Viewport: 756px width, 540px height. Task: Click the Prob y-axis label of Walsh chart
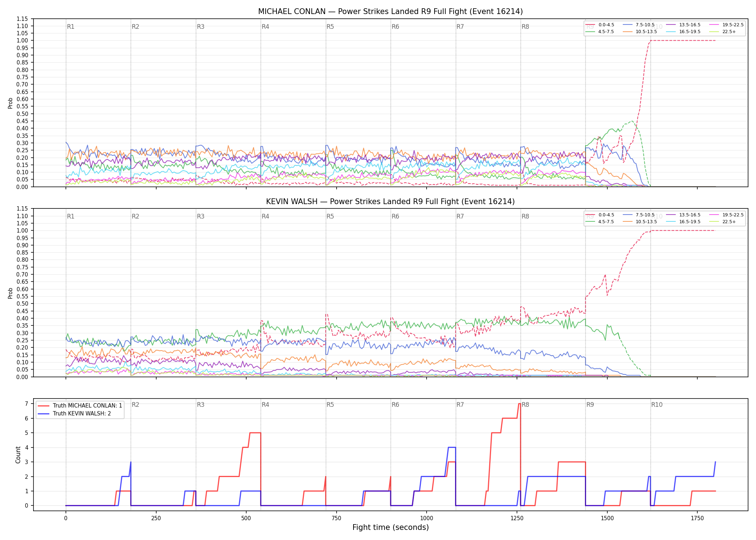pos(10,293)
